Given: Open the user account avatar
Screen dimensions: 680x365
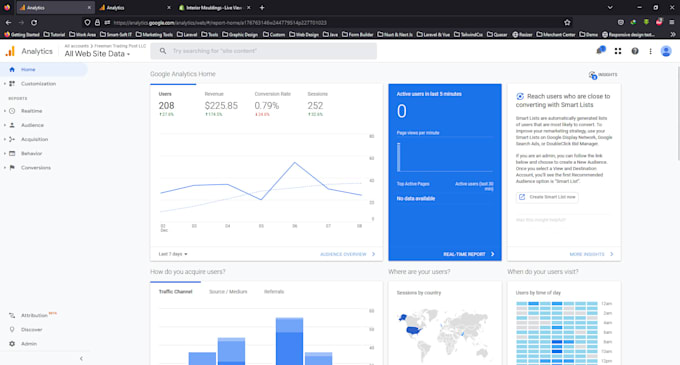Looking at the screenshot, I should (x=666, y=51).
